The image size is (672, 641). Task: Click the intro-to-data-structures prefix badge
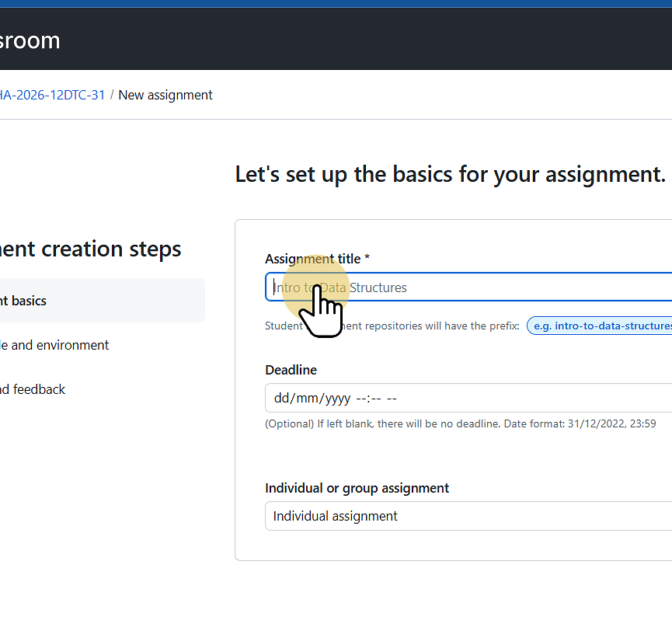point(601,326)
